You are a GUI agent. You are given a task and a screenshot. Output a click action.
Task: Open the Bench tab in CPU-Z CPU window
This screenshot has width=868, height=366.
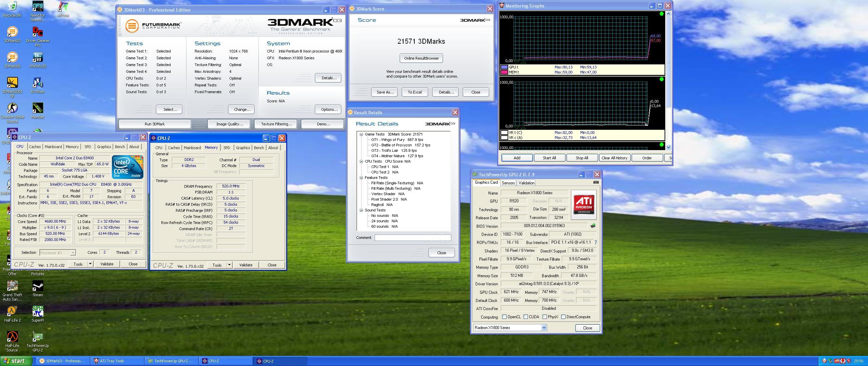click(120, 147)
